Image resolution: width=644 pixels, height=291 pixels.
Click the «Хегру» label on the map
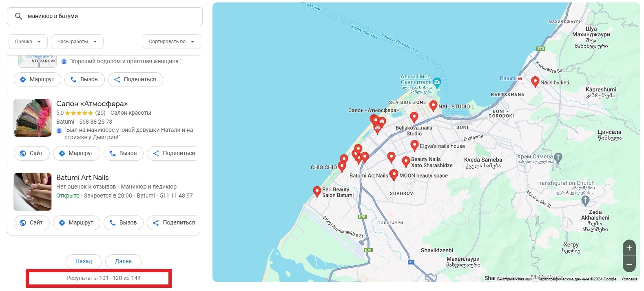[x=571, y=244]
